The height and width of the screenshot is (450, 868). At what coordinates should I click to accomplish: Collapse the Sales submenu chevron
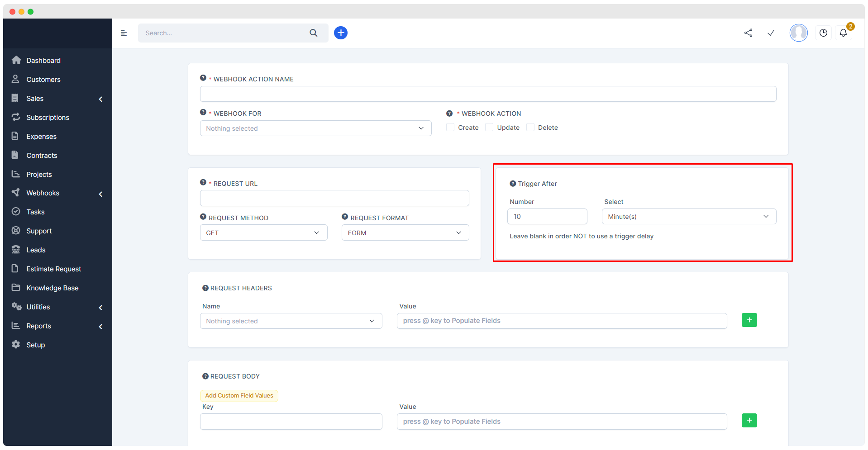pyautogui.click(x=100, y=99)
